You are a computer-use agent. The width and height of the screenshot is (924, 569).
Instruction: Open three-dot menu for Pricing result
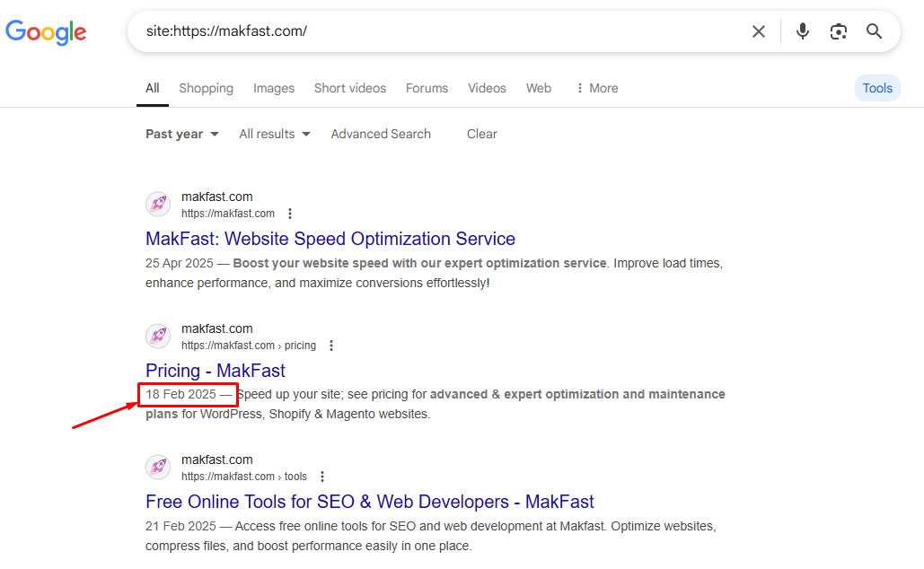331,346
